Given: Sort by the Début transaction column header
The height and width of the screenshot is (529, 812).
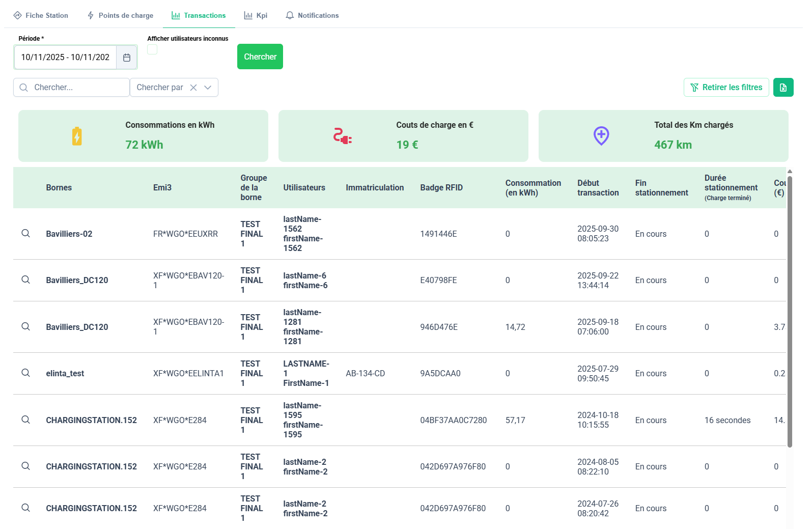Looking at the screenshot, I should (598, 188).
